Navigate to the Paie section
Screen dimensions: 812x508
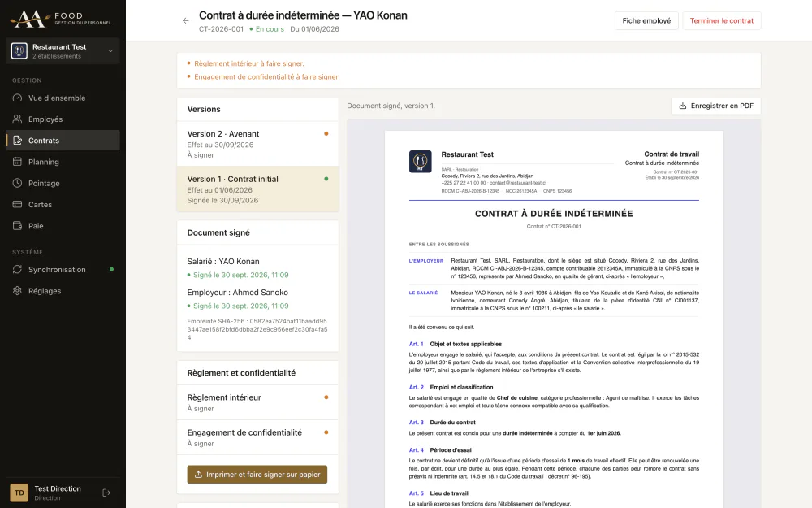pos(63,225)
